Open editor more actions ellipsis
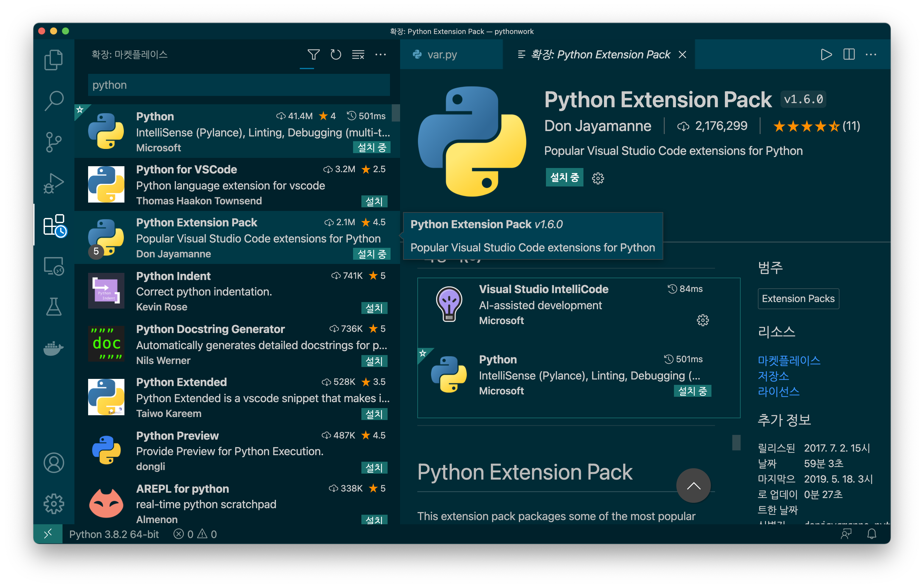Viewport: 924px width, 588px height. coord(871,55)
